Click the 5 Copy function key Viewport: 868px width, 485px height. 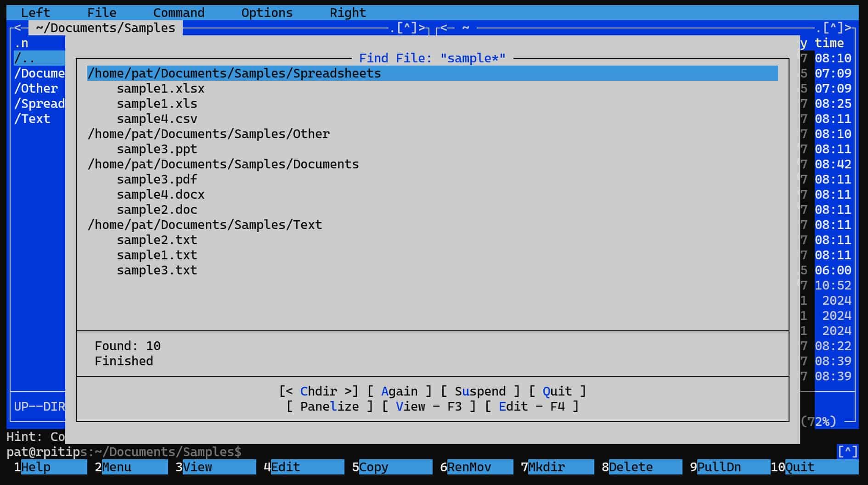[x=392, y=467]
